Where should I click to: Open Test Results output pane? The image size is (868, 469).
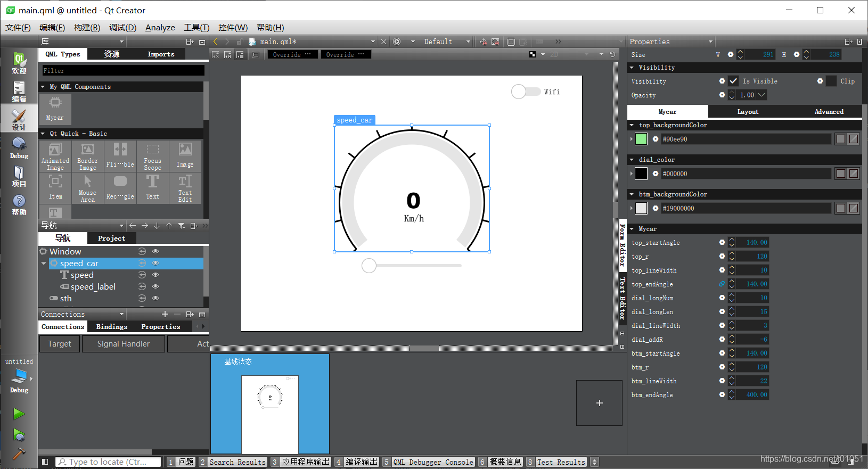[x=556, y=462]
